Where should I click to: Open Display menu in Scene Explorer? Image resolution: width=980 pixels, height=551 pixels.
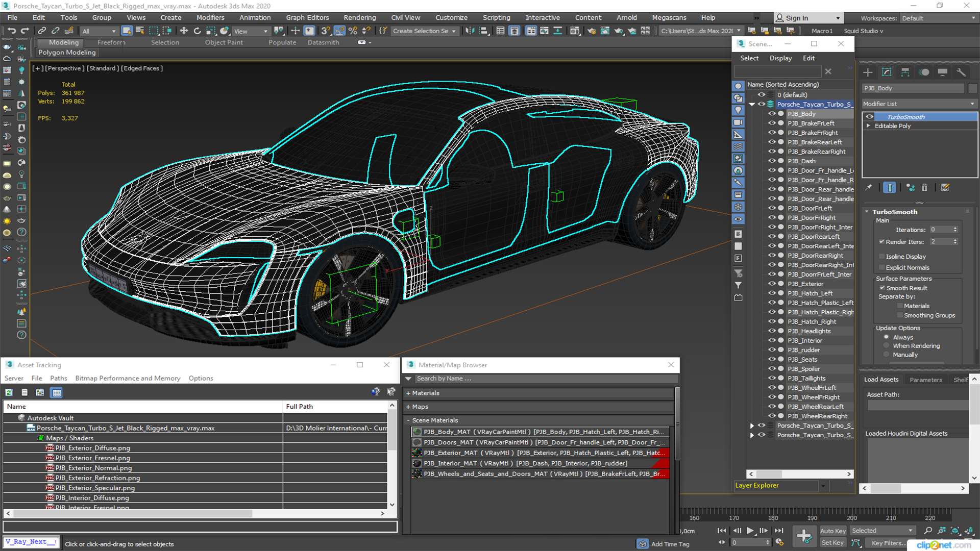coord(780,58)
